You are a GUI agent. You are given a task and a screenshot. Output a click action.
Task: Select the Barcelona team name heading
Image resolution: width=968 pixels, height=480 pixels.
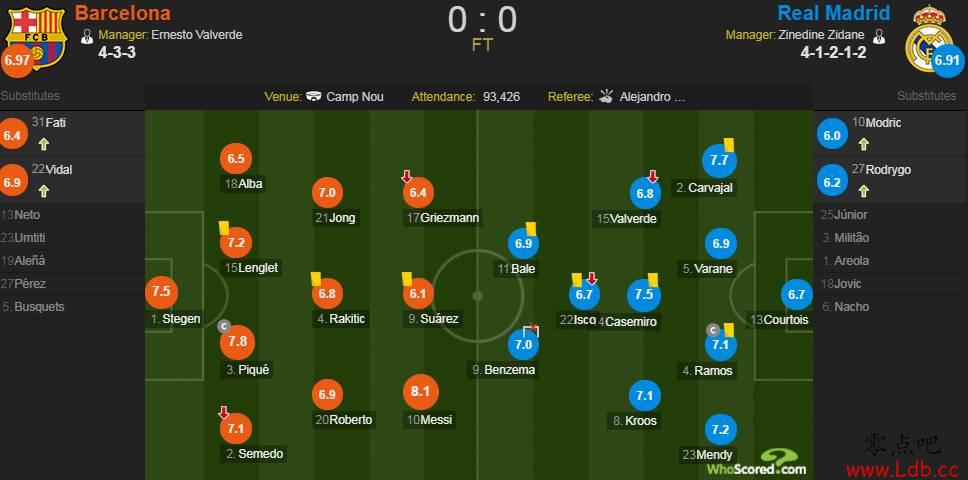point(123,13)
